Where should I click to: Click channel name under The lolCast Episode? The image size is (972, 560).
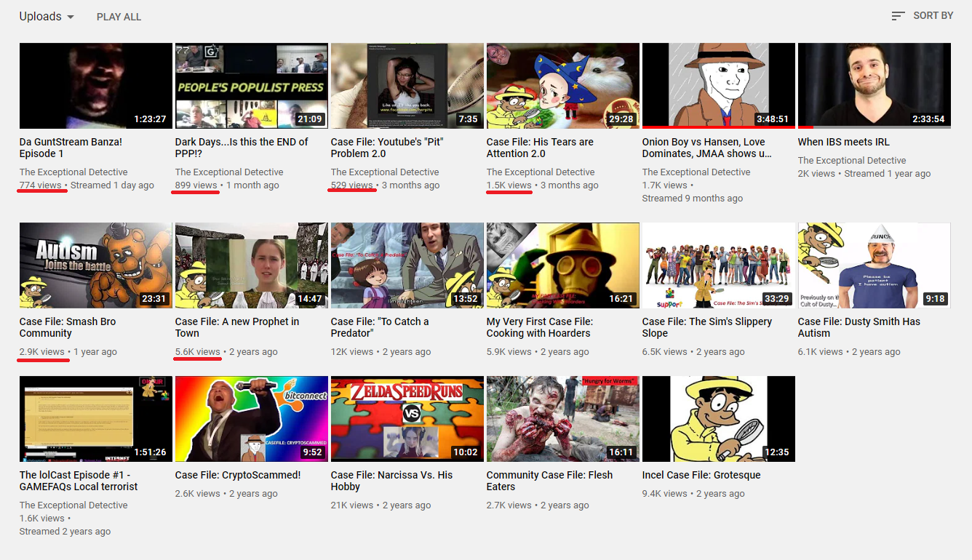[x=73, y=505]
